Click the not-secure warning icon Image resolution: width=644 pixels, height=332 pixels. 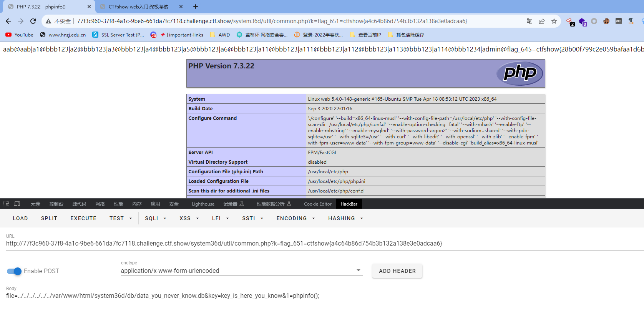[x=48, y=21]
